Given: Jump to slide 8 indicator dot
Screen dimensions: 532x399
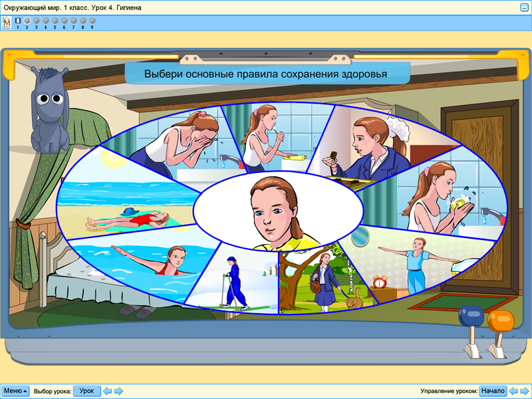Looking at the screenshot, I should pyautogui.click(x=82, y=21).
